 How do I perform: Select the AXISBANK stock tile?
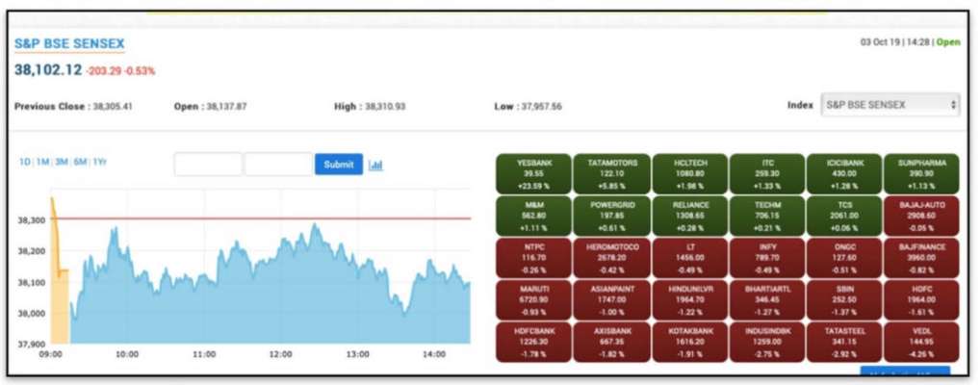[612, 342]
